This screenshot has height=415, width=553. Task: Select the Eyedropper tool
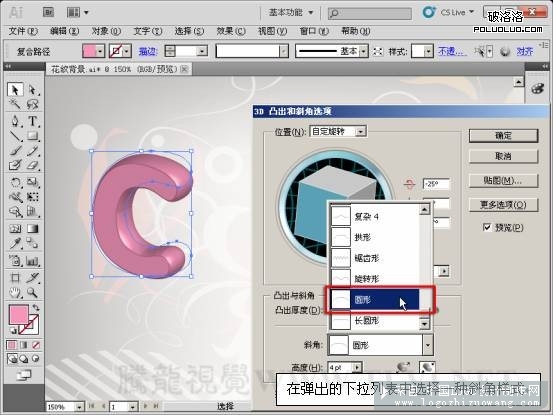pos(15,243)
